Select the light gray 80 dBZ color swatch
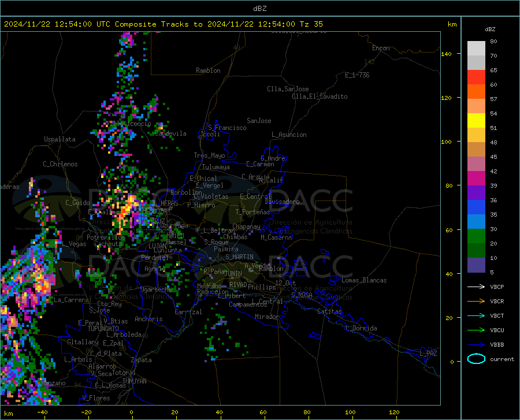 tap(476, 49)
